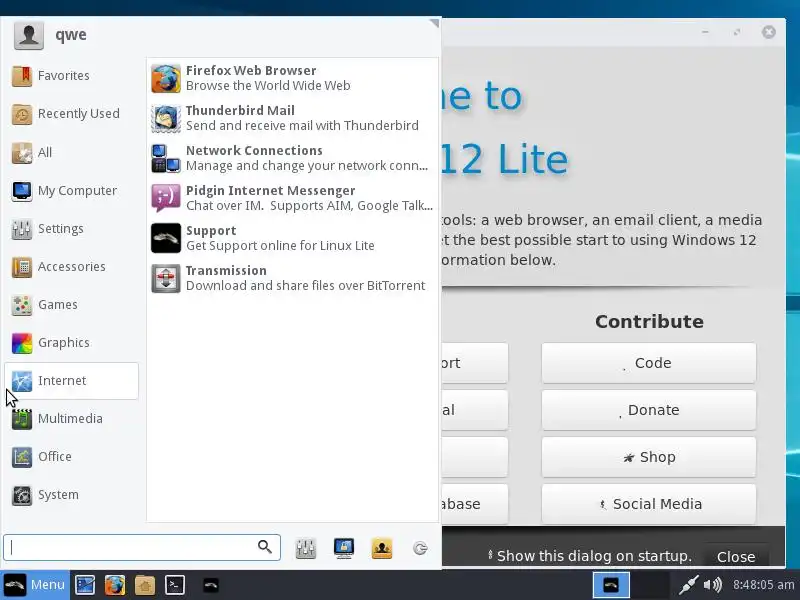800x600 pixels.
Task: Select the Recently Used category
Action: pos(71,114)
